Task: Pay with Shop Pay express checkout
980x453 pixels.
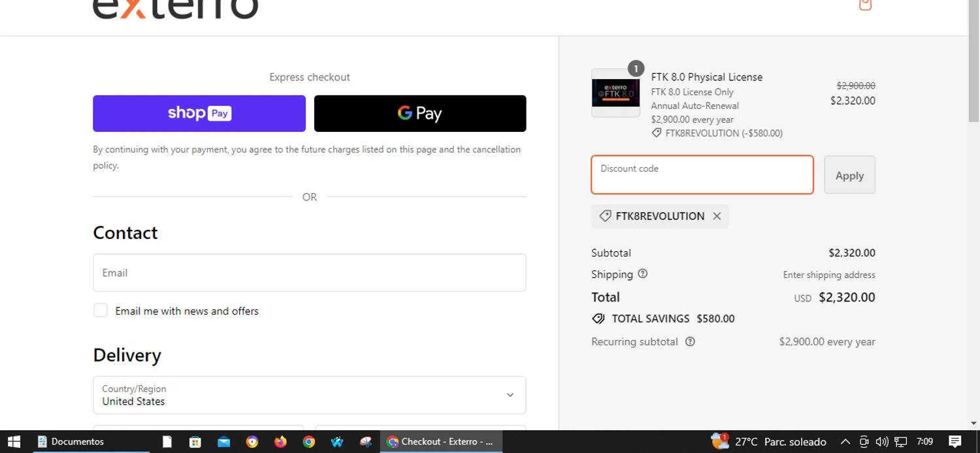Action: coord(199,114)
